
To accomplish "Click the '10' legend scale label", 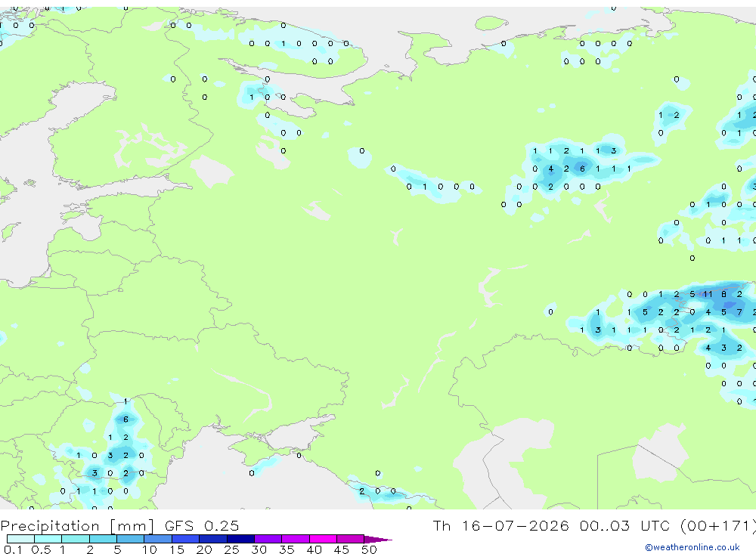I will point(149,549).
